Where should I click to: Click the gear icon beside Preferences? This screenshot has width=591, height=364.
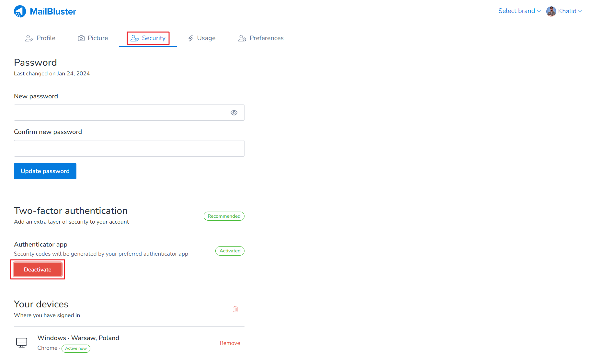[242, 38]
